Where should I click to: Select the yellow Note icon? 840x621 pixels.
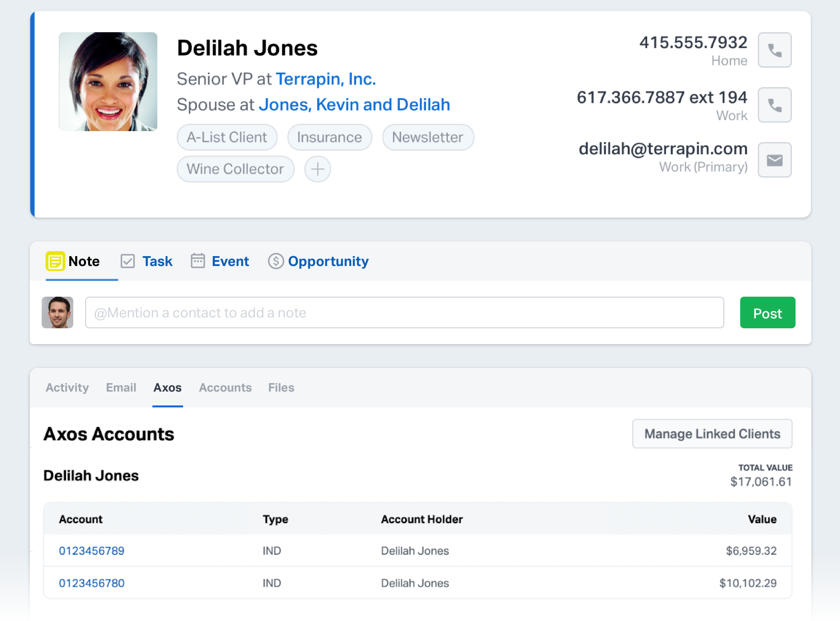click(x=55, y=261)
